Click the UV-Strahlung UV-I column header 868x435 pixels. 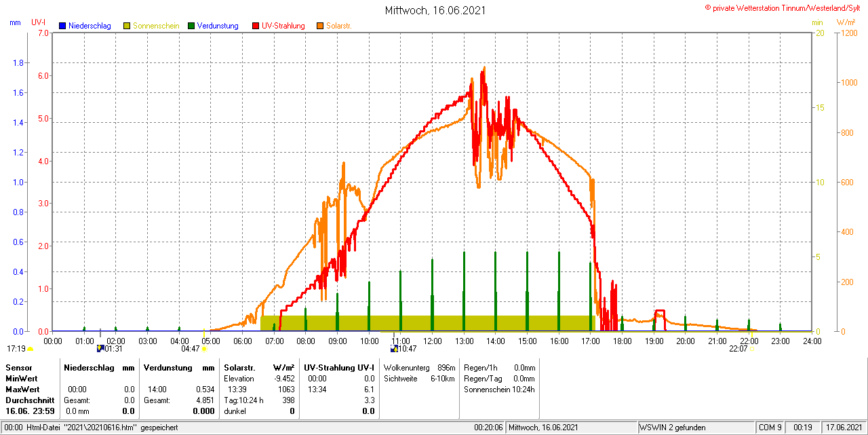tap(339, 367)
